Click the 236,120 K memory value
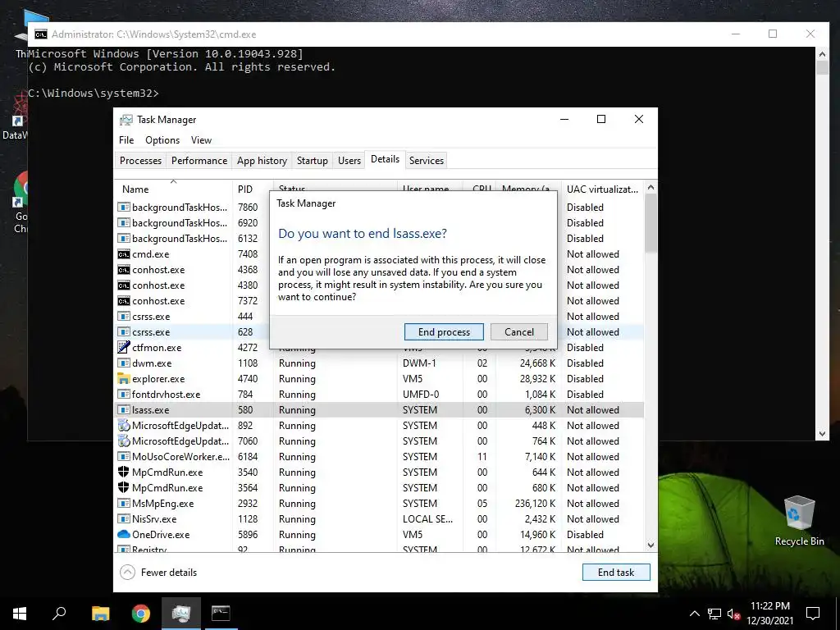 tap(535, 503)
